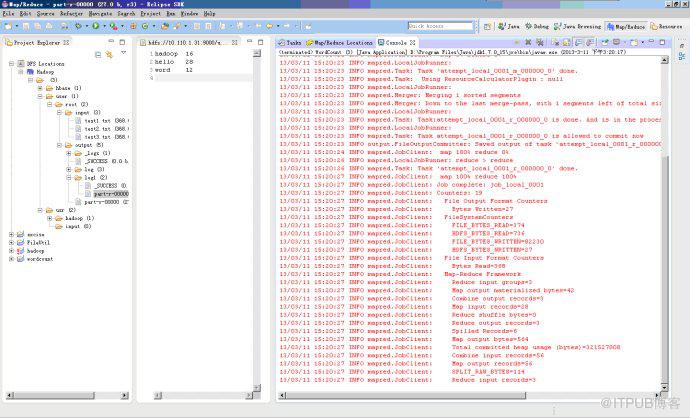
Task: Click Remove All Terminated Launches icon
Action: tap(540, 42)
